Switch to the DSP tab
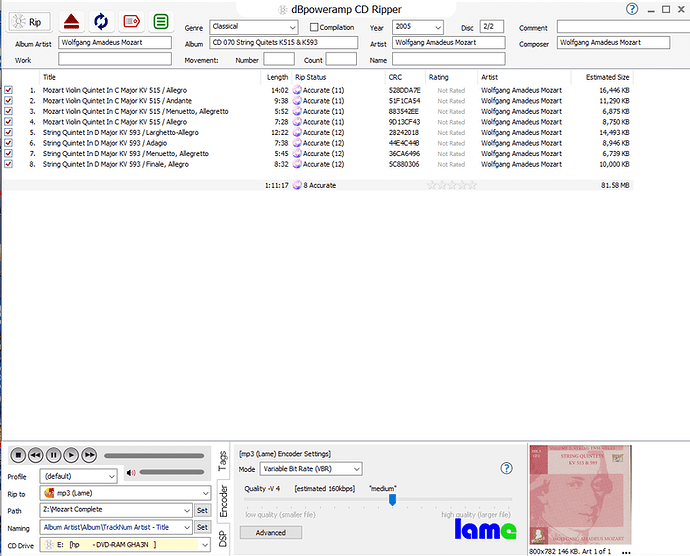The width and height of the screenshot is (690, 556). 223,538
